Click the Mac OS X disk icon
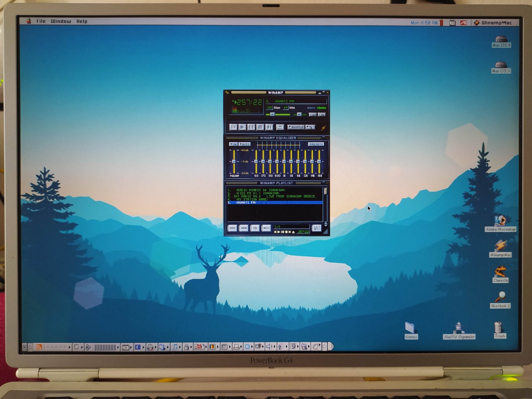The image size is (532, 399). pos(501,67)
